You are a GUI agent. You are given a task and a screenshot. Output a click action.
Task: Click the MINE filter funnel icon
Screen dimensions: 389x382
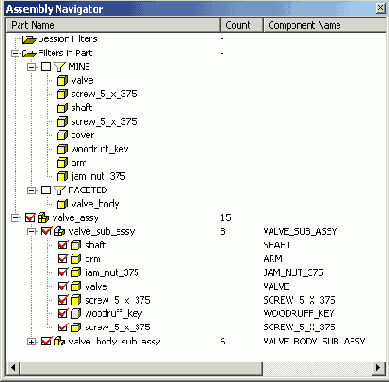pos(59,67)
